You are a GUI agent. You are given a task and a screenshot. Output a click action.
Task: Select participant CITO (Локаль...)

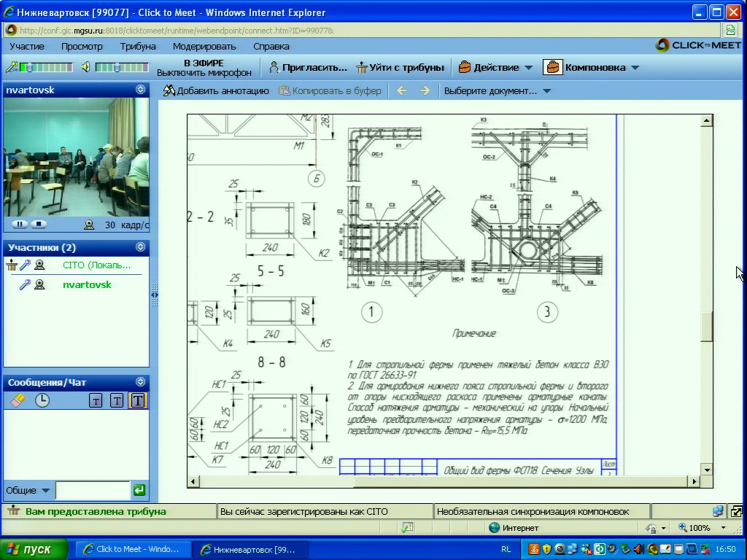click(97, 265)
